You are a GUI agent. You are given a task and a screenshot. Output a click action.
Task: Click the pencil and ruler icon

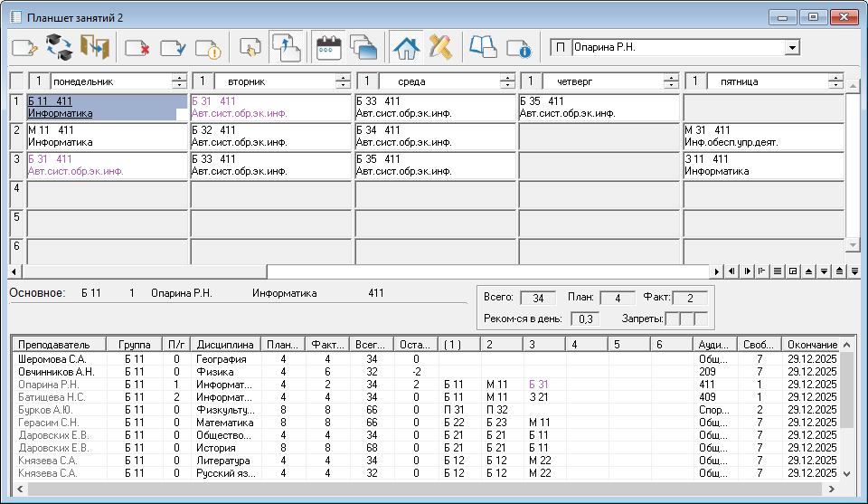[440, 48]
